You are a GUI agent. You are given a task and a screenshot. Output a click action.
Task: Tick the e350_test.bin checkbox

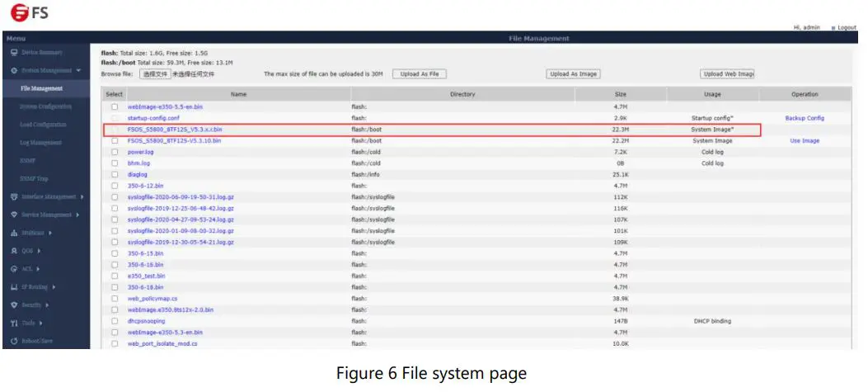(x=115, y=276)
